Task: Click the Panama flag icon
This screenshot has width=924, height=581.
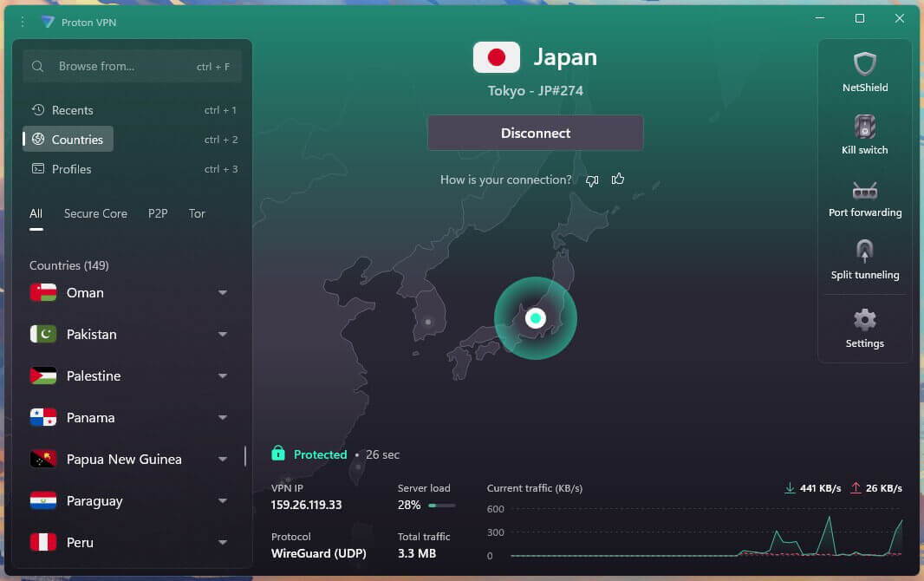Action: tap(43, 417)
